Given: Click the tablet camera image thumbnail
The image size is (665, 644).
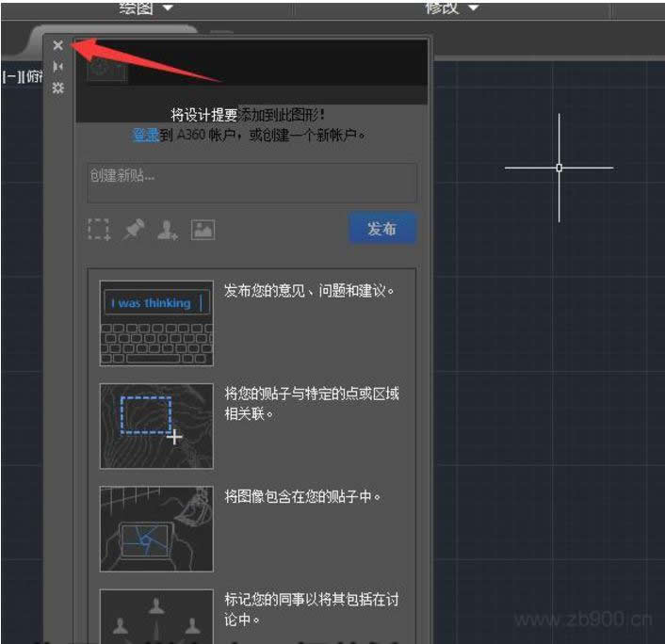Looking at the screenshot, I should tap(156, 529).
